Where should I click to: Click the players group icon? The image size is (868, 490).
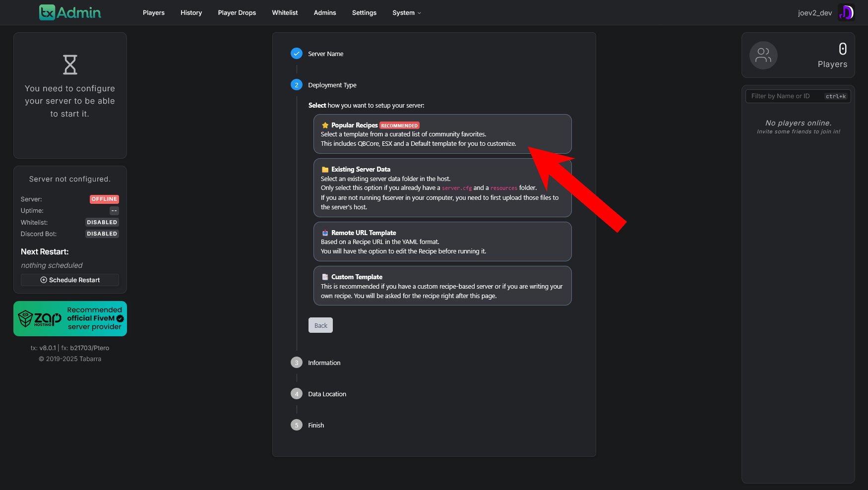(763, 55)
